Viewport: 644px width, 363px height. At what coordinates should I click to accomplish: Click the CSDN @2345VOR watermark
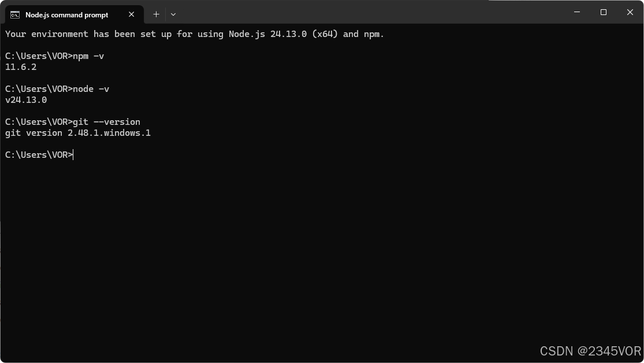click(590, 351)
